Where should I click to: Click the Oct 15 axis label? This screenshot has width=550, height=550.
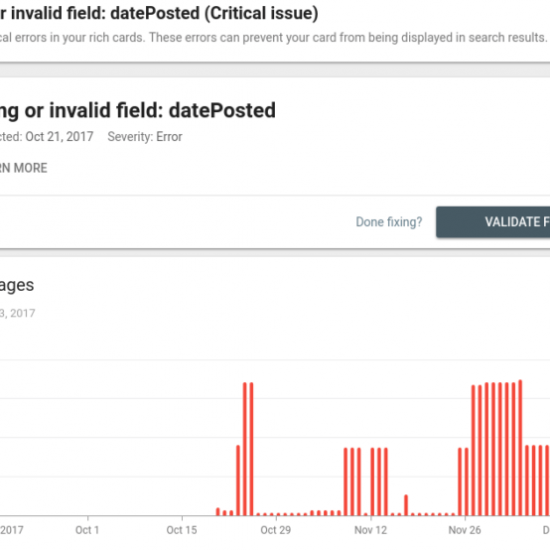pyautogui.click(x=182, y=530)
